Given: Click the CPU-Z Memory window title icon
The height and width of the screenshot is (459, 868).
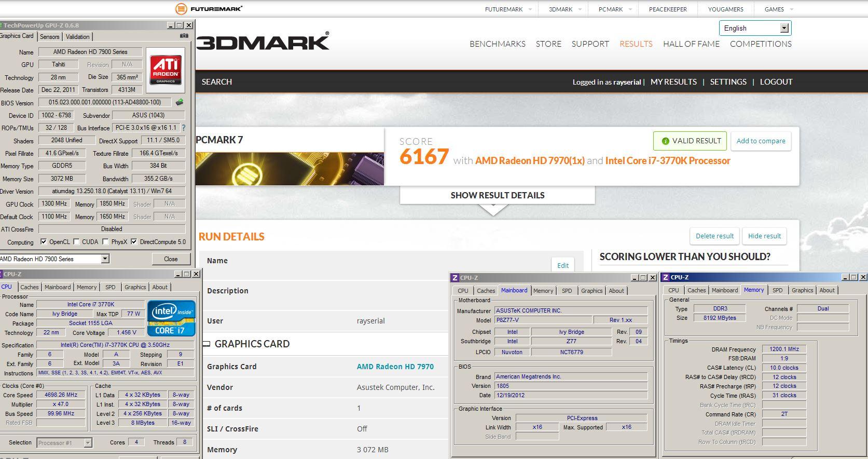Looking at the screenshot, I should point(666,277).
